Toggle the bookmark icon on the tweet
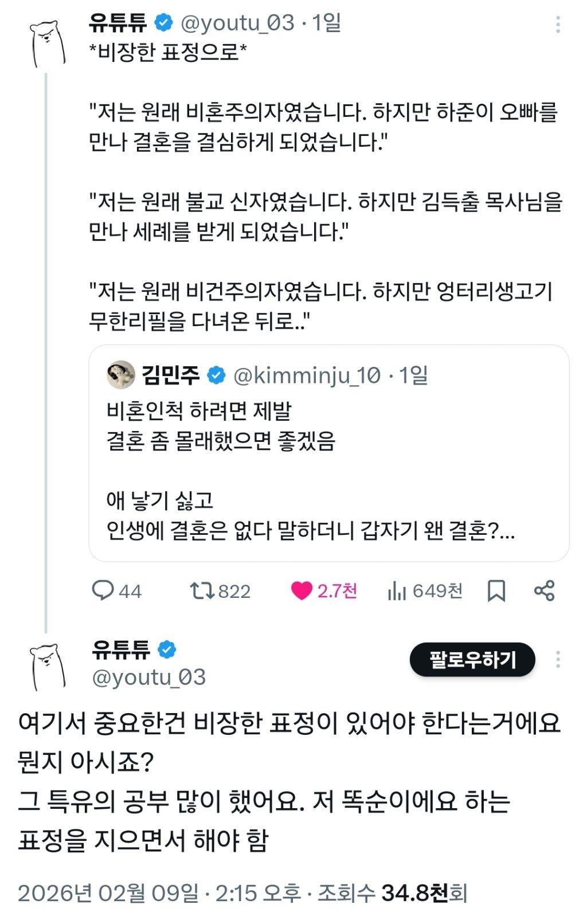587x924 pixels. (x=496, y=590)
